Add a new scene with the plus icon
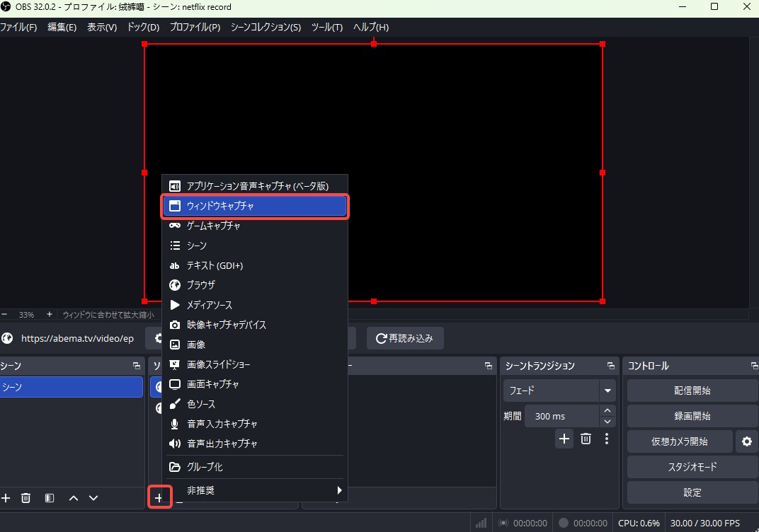Viewport: 759px width, 532px height. pos(6,498)
